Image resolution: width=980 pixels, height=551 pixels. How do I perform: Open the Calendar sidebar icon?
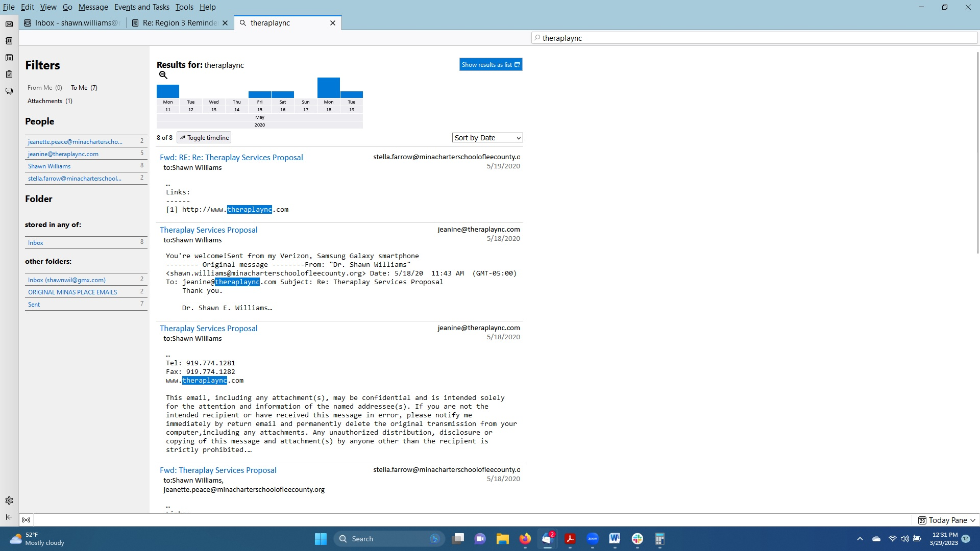click(x=9, y=58)
